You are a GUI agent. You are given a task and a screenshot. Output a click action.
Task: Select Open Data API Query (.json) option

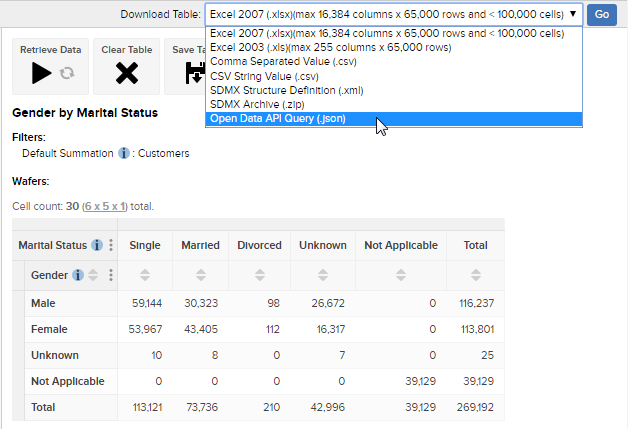[x=278, y=118]
